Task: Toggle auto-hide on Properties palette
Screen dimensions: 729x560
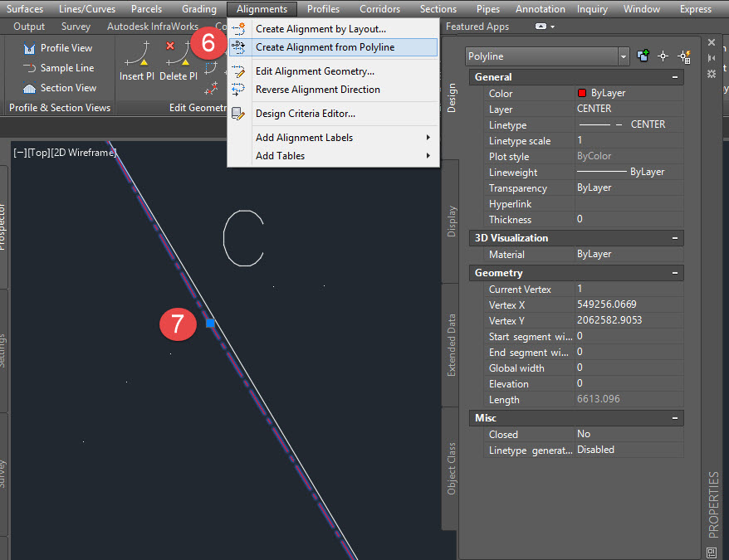Action: pyautogui.click(x=712, y=58)
